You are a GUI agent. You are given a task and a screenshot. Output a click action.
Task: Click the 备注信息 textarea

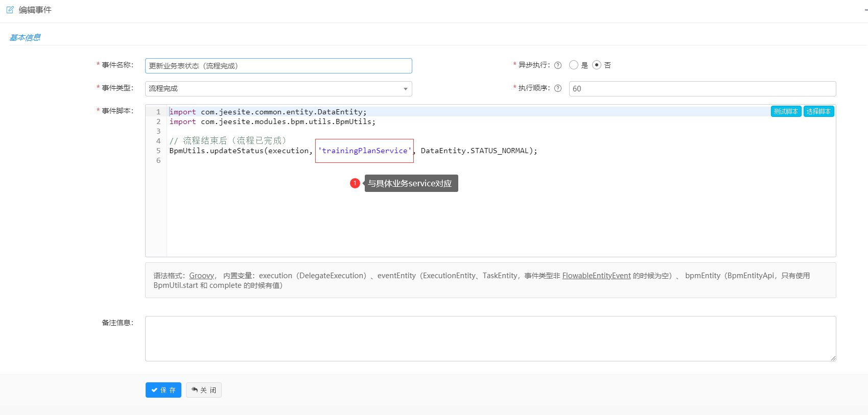tap(490, 338)
